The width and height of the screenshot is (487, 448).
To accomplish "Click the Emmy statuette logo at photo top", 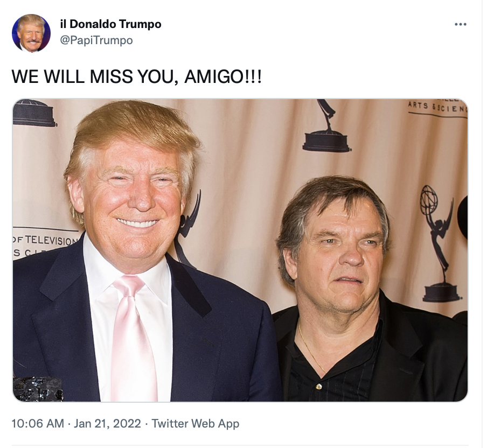I will pyautogui.click(x=326, y=126).
